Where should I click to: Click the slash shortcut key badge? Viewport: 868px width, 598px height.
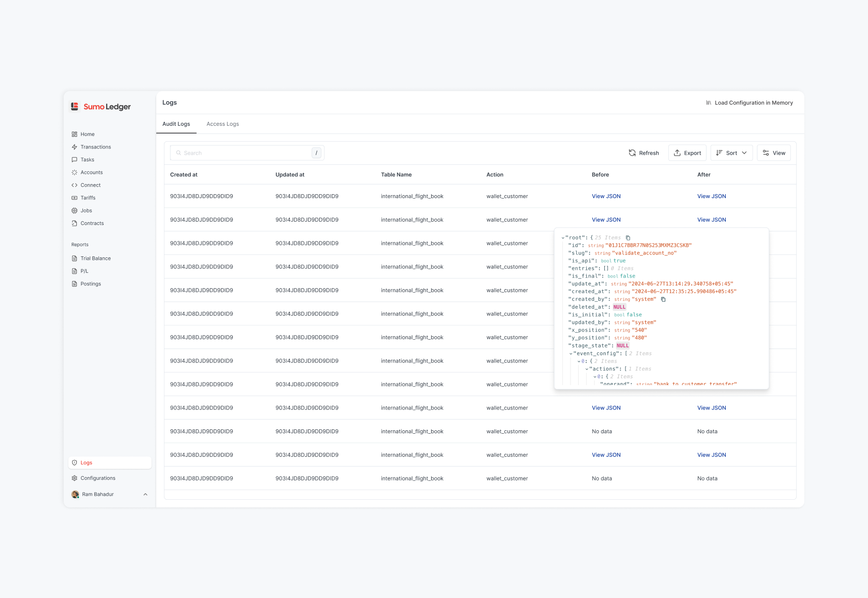316,153
